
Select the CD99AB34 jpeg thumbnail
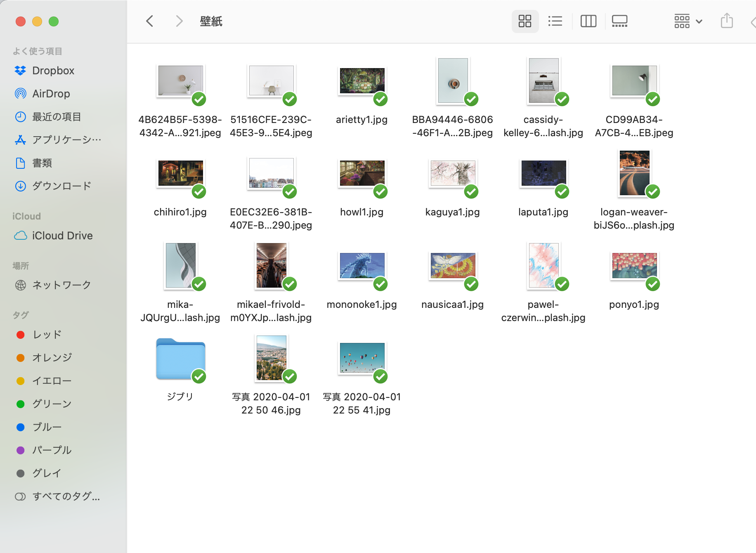click(x=634, y=80)
